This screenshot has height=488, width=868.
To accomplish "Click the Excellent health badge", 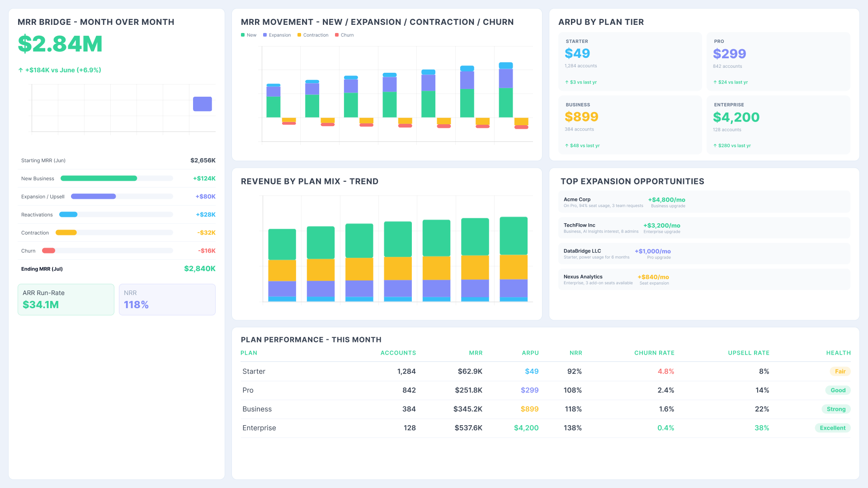I will tap(833, 428).
